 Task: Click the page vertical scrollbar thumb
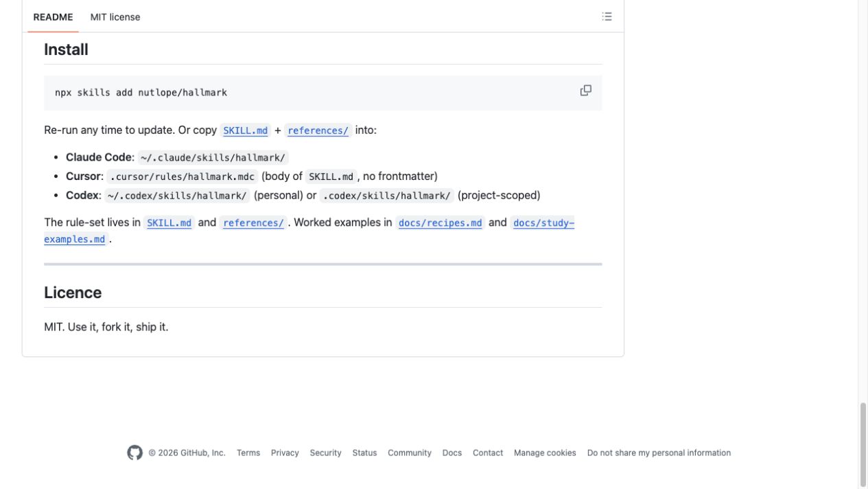click(x=863, y=444)
